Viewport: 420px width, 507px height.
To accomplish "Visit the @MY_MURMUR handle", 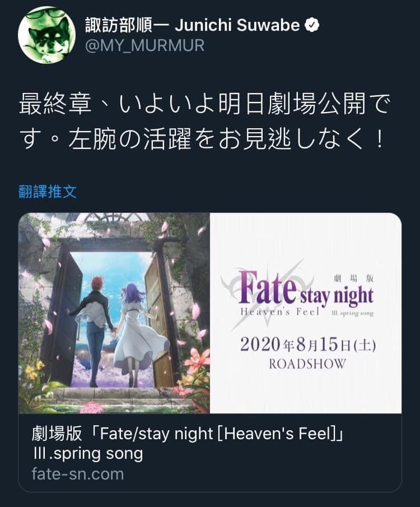I will tap(145, 45).
